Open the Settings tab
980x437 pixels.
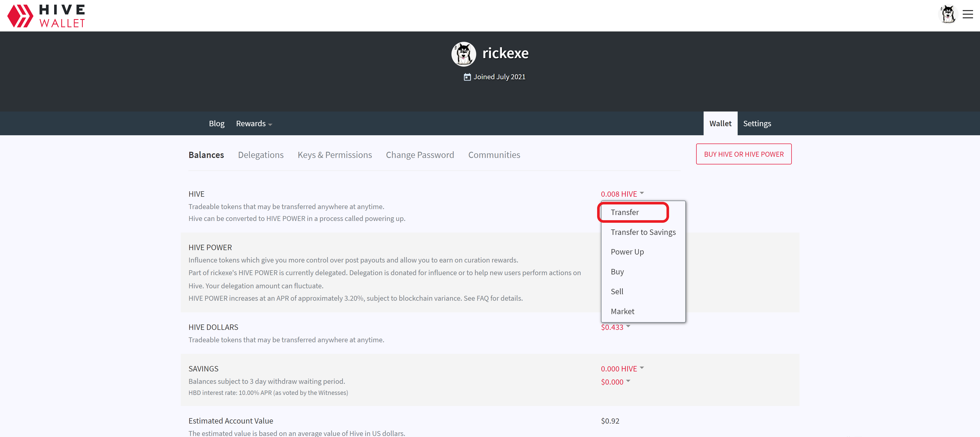pyautogui.click(x=757, y=123)
